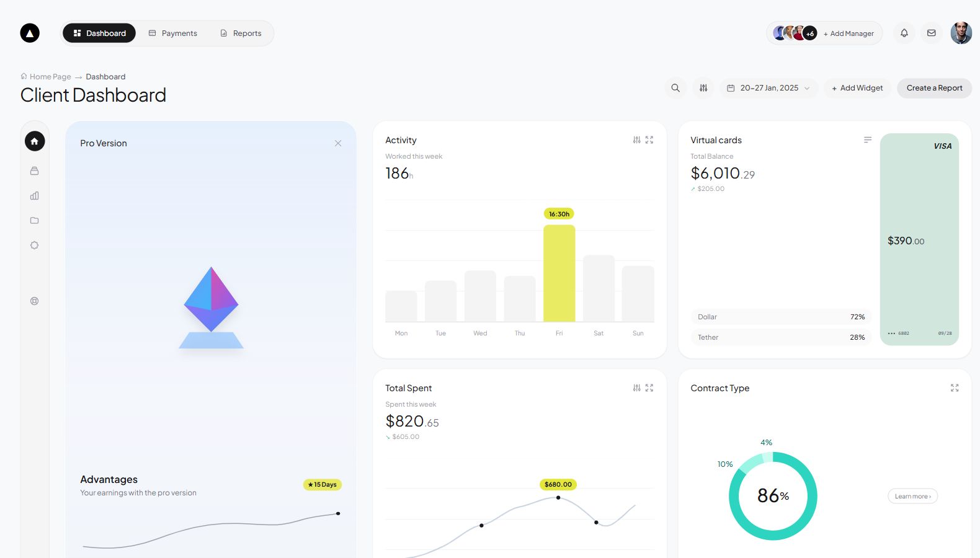The image size is (980, 558).
Task: Select the Sat bar in Activity chart
Action: (x=599, y=288)
